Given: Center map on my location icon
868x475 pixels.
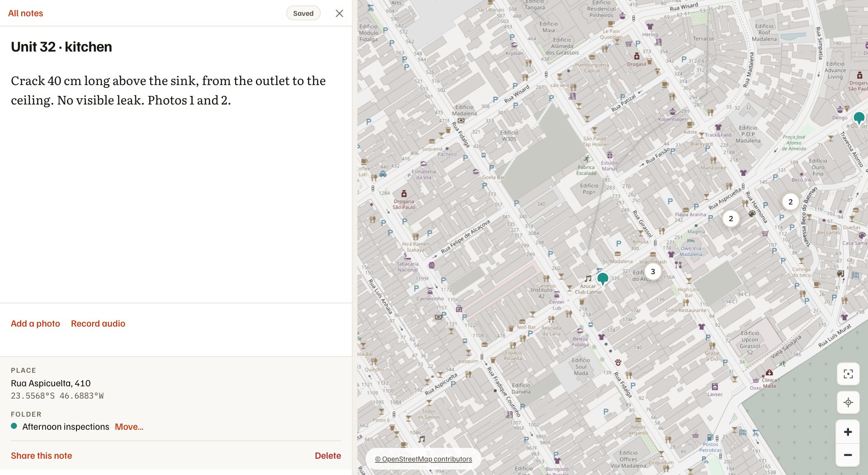Looking at the screenshot, I should 848,402.
